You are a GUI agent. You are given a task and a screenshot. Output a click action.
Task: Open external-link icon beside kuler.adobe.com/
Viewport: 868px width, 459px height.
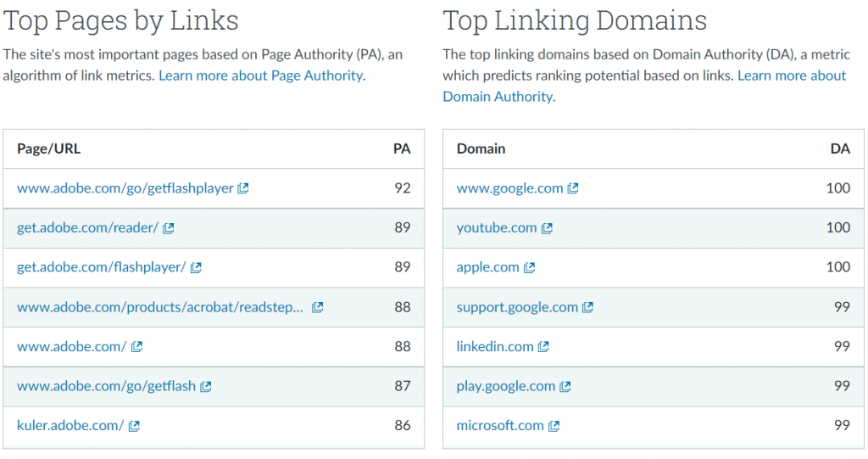click(134, 426)
